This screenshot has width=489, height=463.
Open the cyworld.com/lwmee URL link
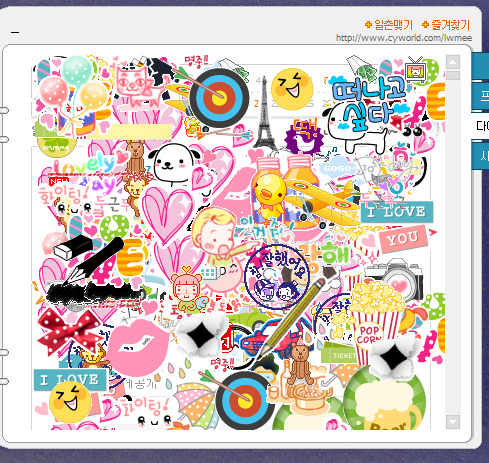pyautogui.click(x=404, y=38)
